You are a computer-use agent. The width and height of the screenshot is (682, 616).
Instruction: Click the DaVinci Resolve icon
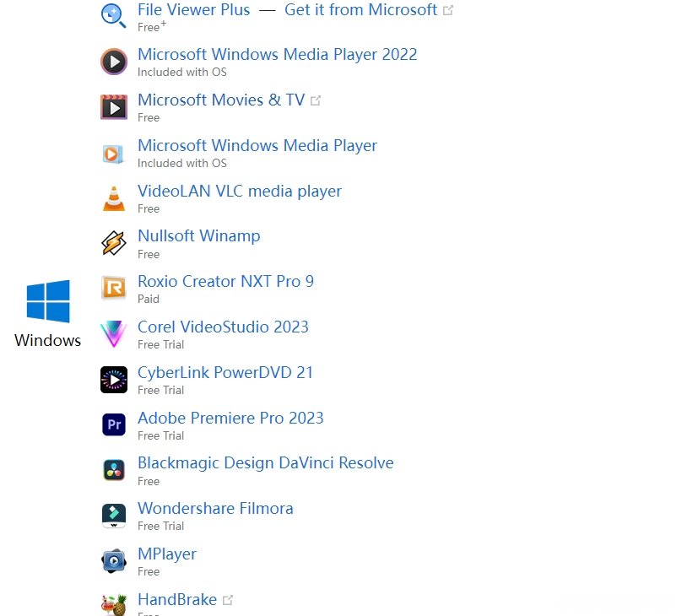click(114, 470)
